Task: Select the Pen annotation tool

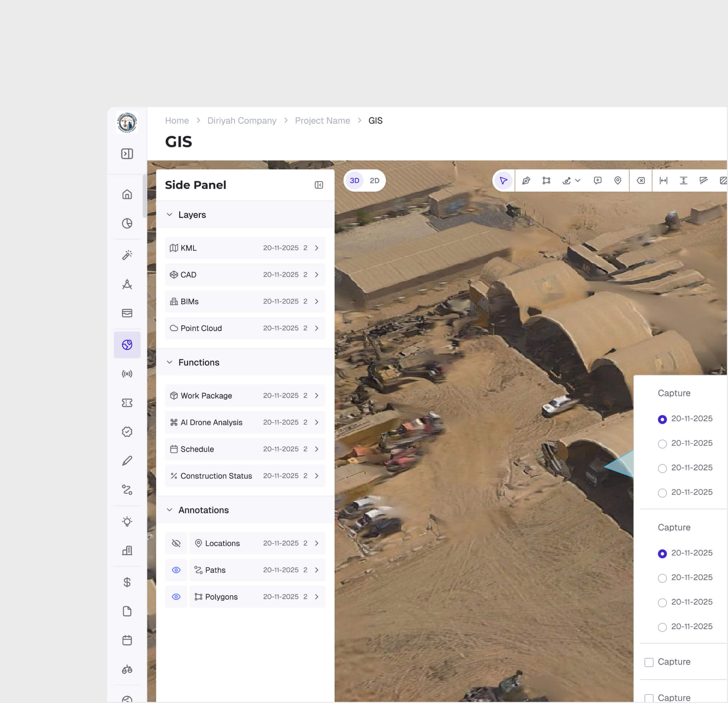Action: (x=526, y=181)
